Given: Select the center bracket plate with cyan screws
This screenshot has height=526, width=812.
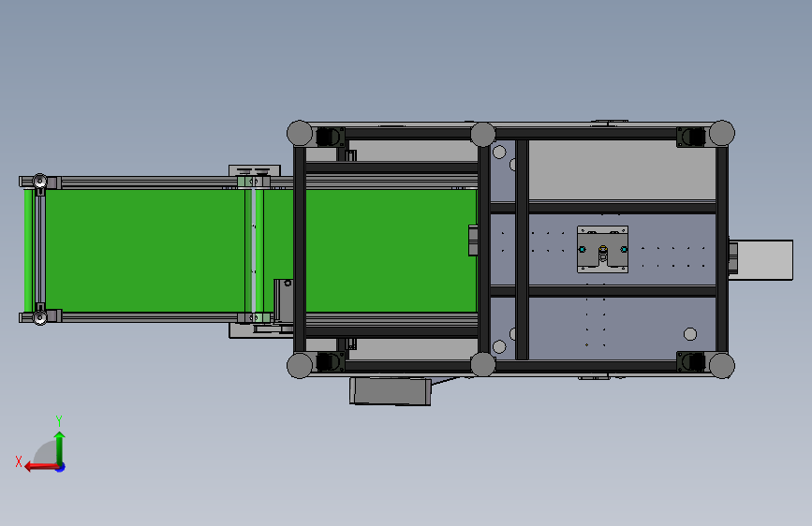Looking at the screenshot, I should 603,249.
